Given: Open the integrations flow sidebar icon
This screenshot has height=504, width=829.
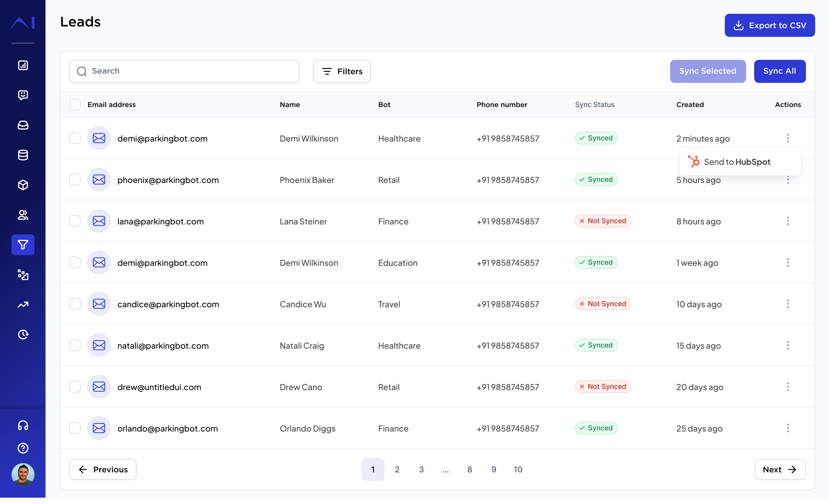Looking at the screenshot, I should [23, 275].
